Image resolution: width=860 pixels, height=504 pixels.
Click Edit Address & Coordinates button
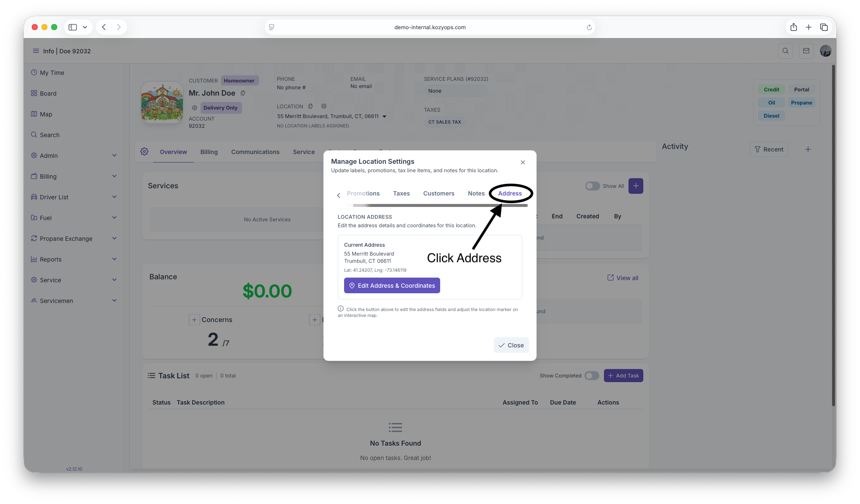tap(391, 285)
